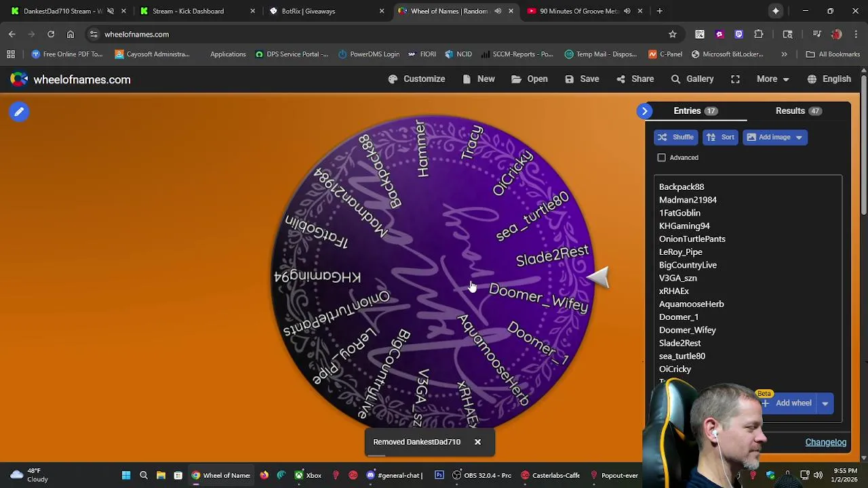Click the Backpack88 entry in the list
The height and width of the screenshot is (488, 868).
point(682,187)
